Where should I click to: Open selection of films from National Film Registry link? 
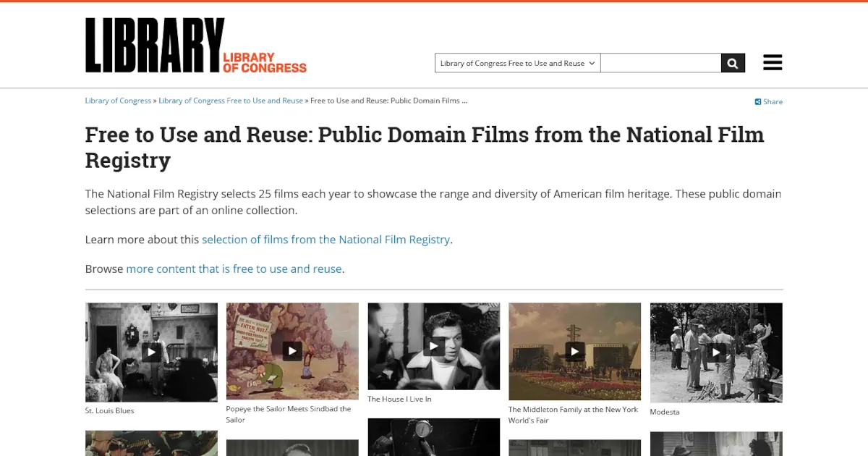326,240
